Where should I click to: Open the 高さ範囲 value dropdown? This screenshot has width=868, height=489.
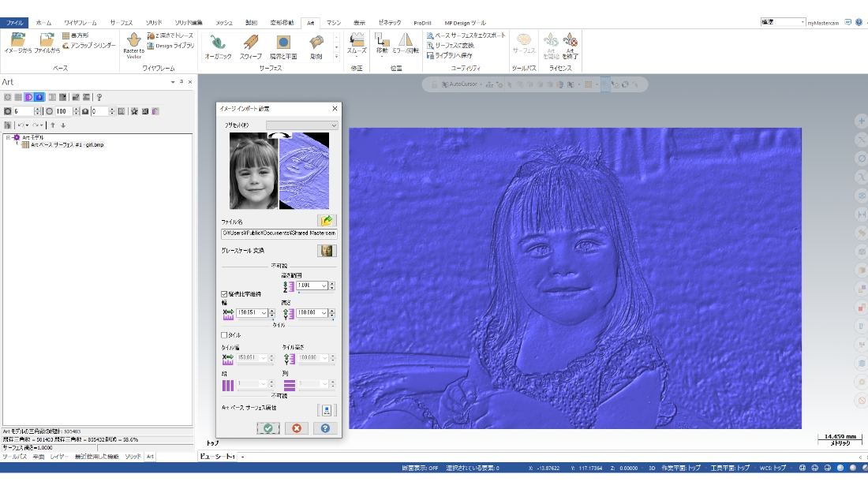point(324,286)
